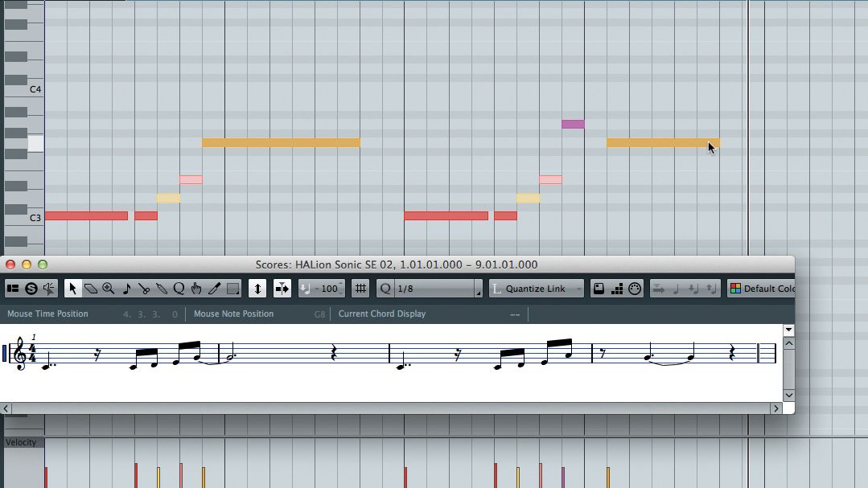
Task: Activate the Zoom tool
Action: [109, 287]
